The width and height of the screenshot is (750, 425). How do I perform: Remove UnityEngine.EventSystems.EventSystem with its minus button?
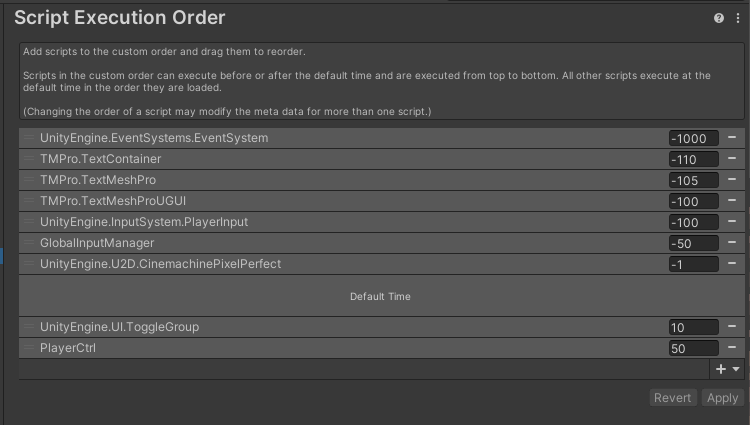click(732, 138)
